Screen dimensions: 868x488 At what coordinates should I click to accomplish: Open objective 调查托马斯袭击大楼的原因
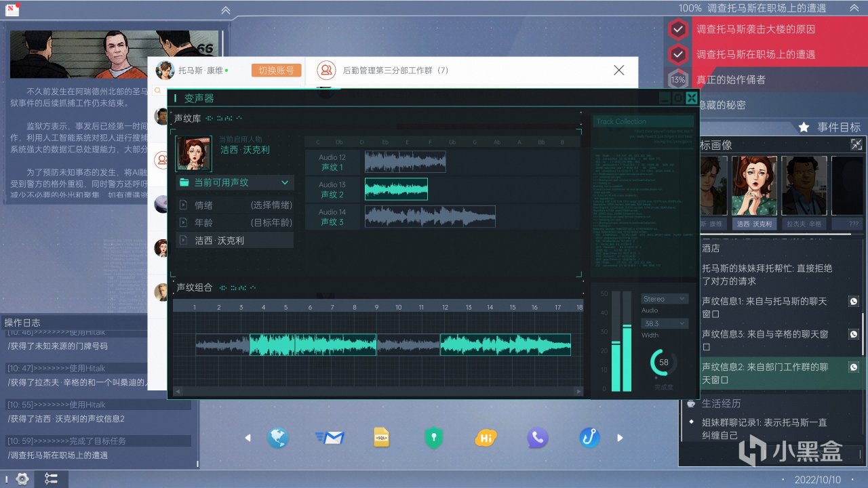click(x=755, y=29)
